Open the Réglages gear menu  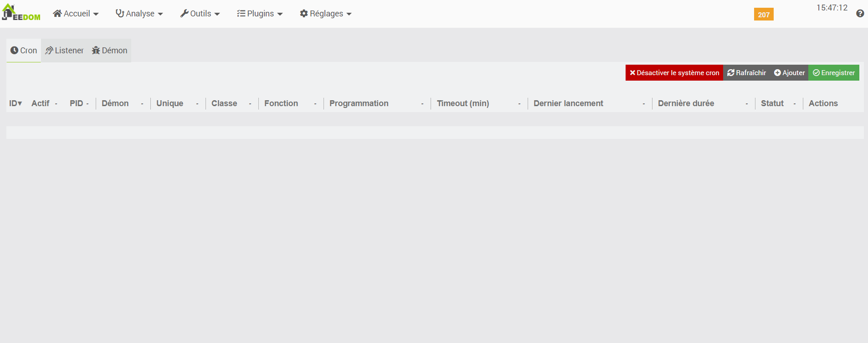click(326, 14)
